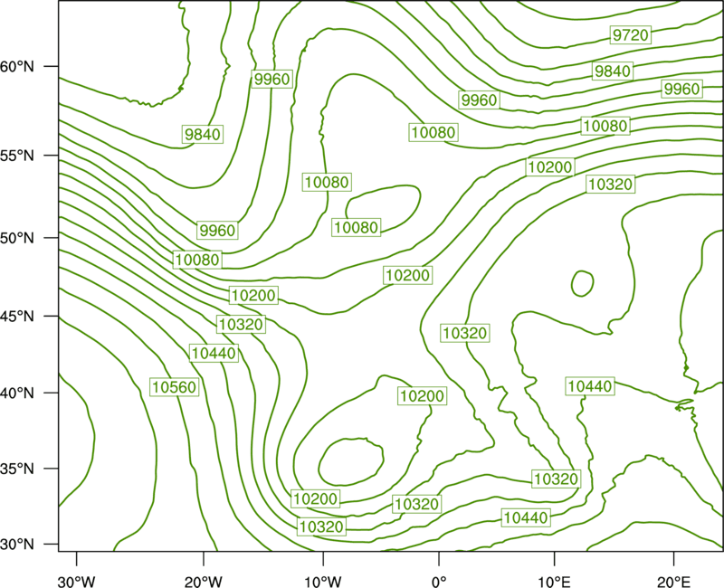Select the 35°N latitude axis label
The width and height of the screenshot is (724, 588).
click(x=17, y=469)
